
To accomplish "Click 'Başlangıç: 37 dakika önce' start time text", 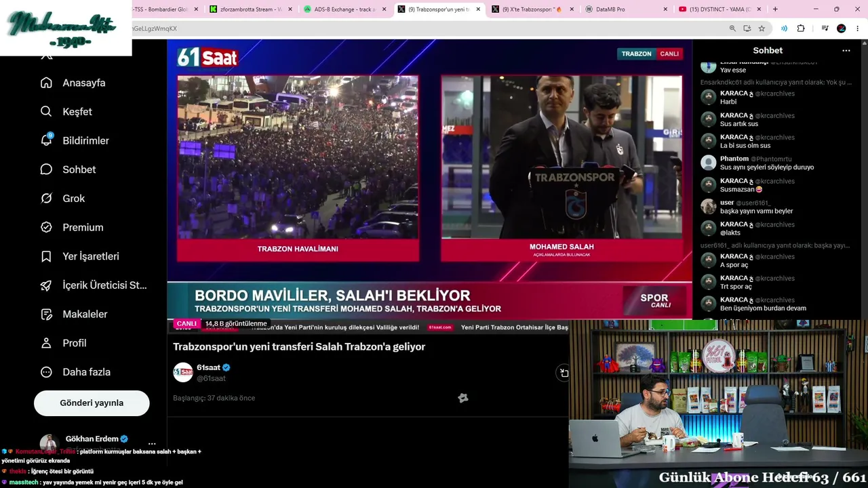I will [214, 398].
